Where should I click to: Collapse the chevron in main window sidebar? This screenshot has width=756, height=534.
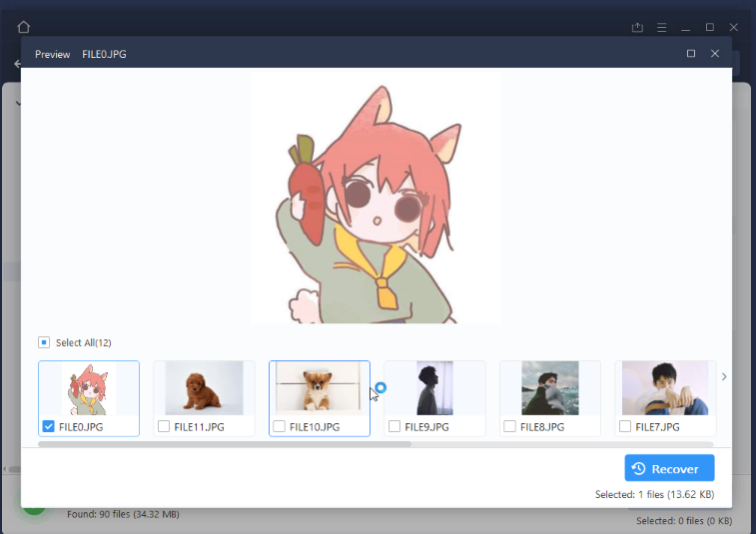pyautogui.click(x=18, y=103)
